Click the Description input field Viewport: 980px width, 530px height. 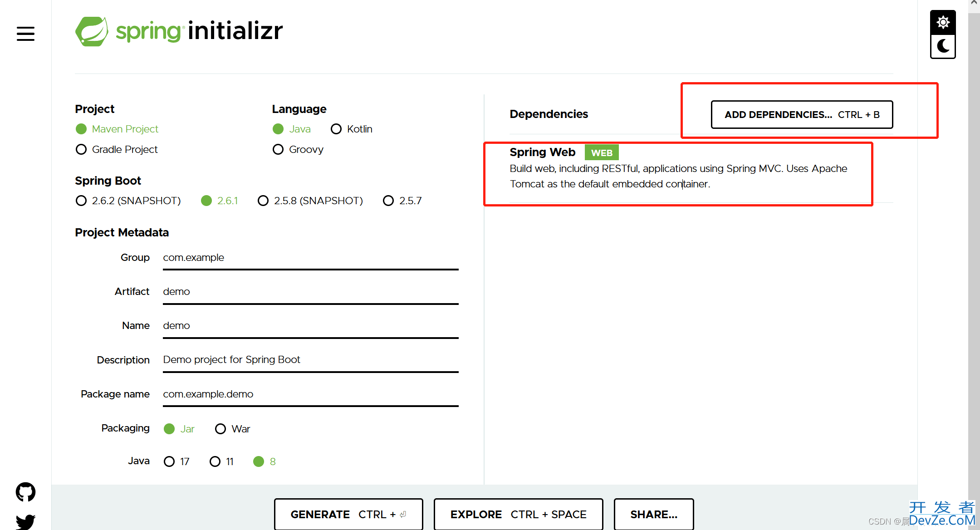[x=311, y=360]
